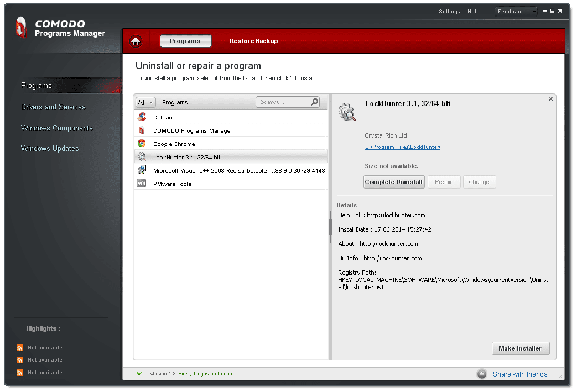
Task: Click the Programs column header
Action: click(175, 102)
